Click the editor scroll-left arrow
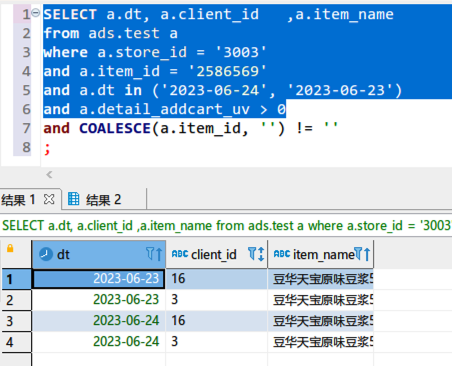 (49, 174)
